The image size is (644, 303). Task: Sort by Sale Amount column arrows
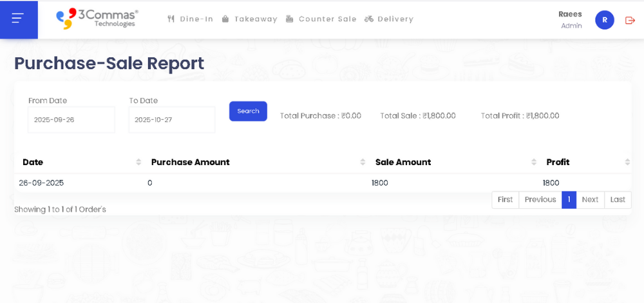tap(534, 162)
